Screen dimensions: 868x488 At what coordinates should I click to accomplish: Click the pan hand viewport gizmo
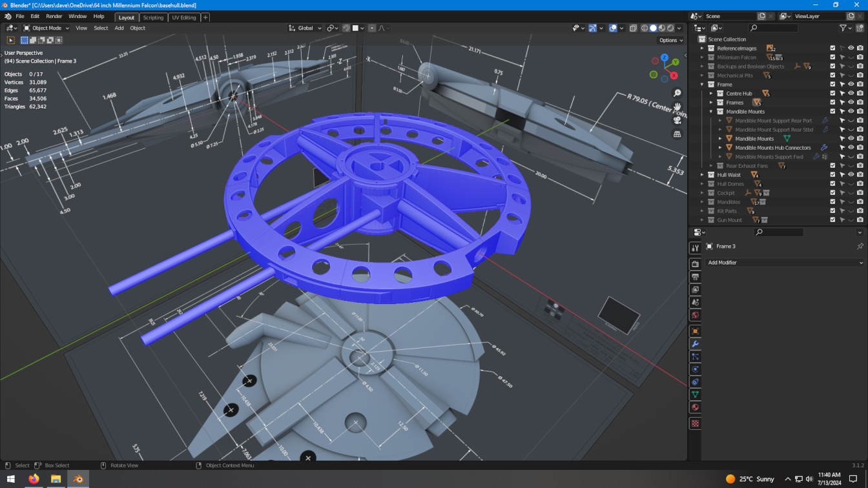[x=677, y=107]
